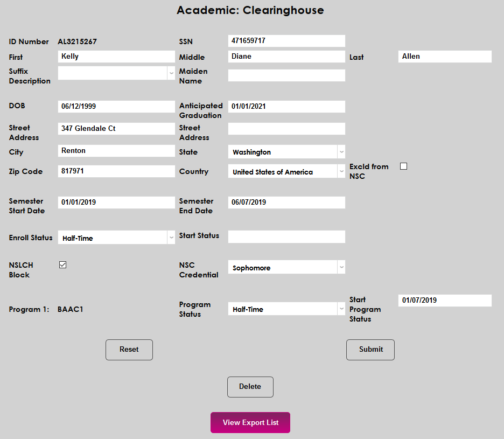
Task: Click the Semester Start Date field
Action: click(116, 202)
